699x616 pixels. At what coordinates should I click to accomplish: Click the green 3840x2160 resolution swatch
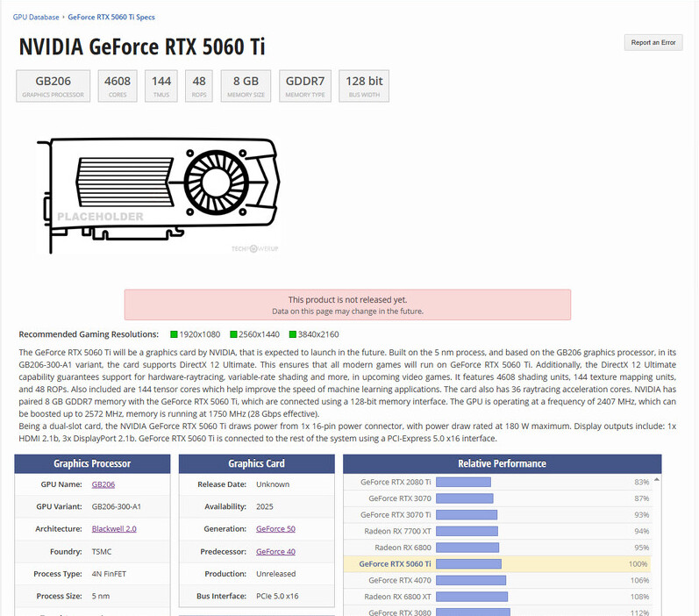click(293, 334)
